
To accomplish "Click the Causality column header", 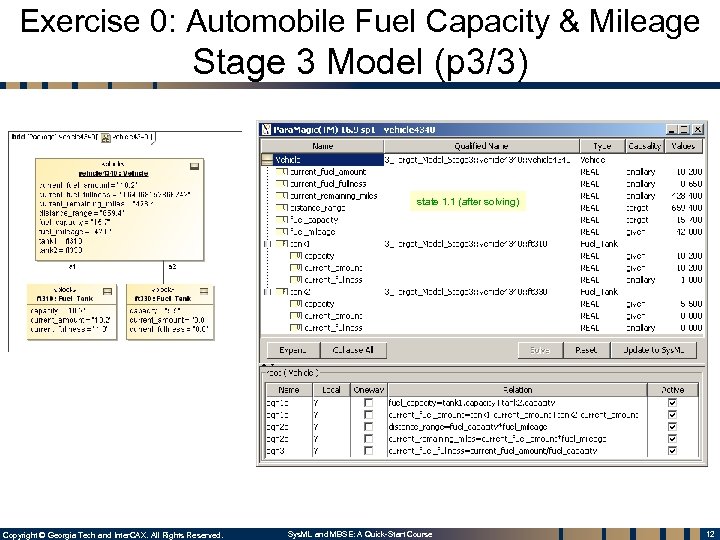I will (x=644, y=146).
